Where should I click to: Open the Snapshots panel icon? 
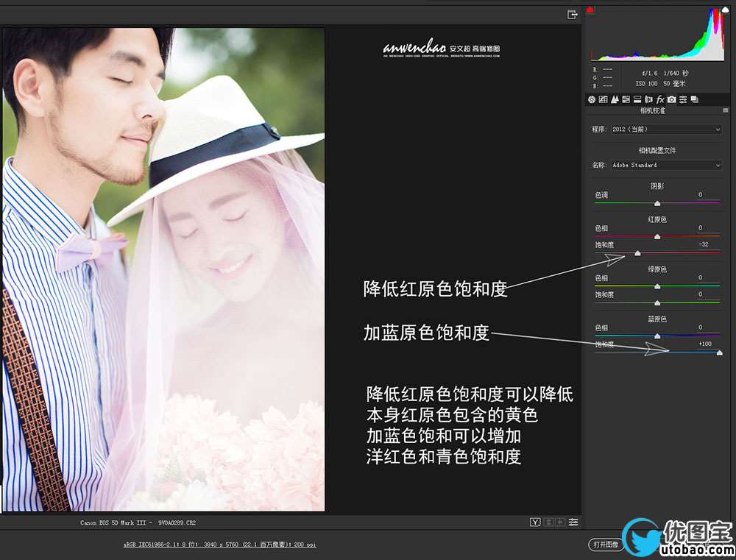[x=695, y=99]
